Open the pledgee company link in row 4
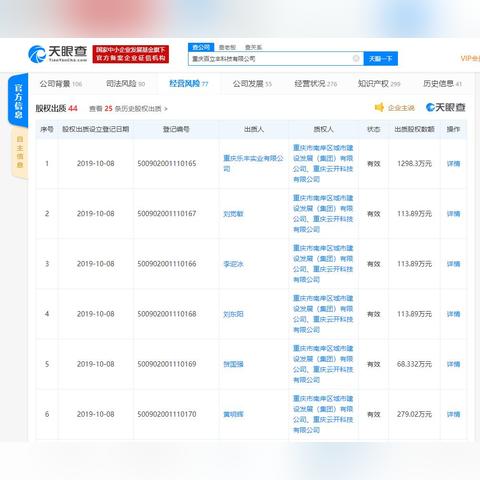This screenshot has height=480, width=480. [323, 314]
